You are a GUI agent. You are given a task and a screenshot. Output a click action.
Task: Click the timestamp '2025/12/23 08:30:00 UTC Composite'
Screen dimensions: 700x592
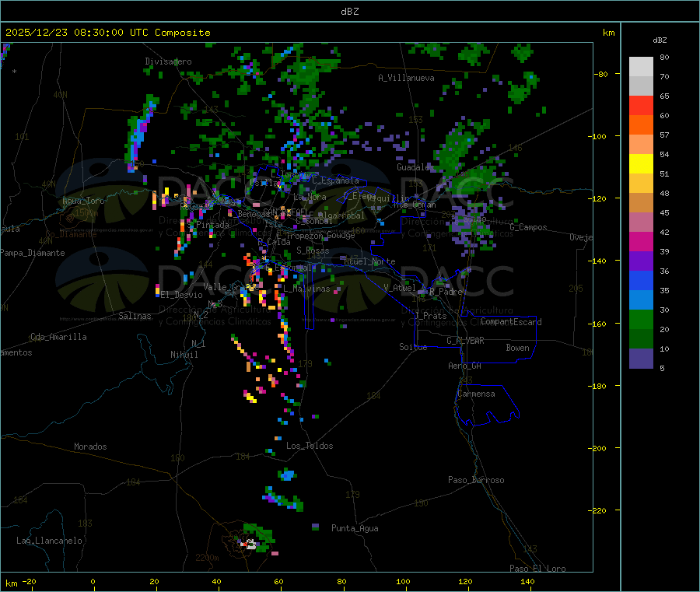click(107, 33)
